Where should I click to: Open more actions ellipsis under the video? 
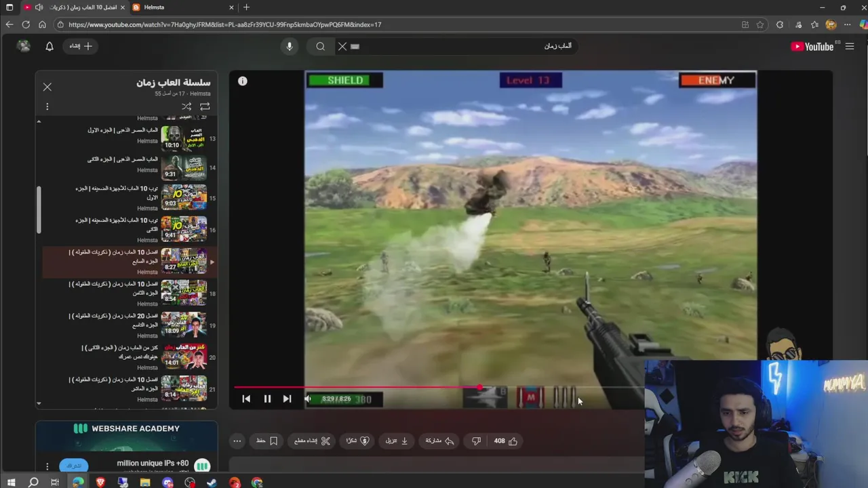coord(237,441)
